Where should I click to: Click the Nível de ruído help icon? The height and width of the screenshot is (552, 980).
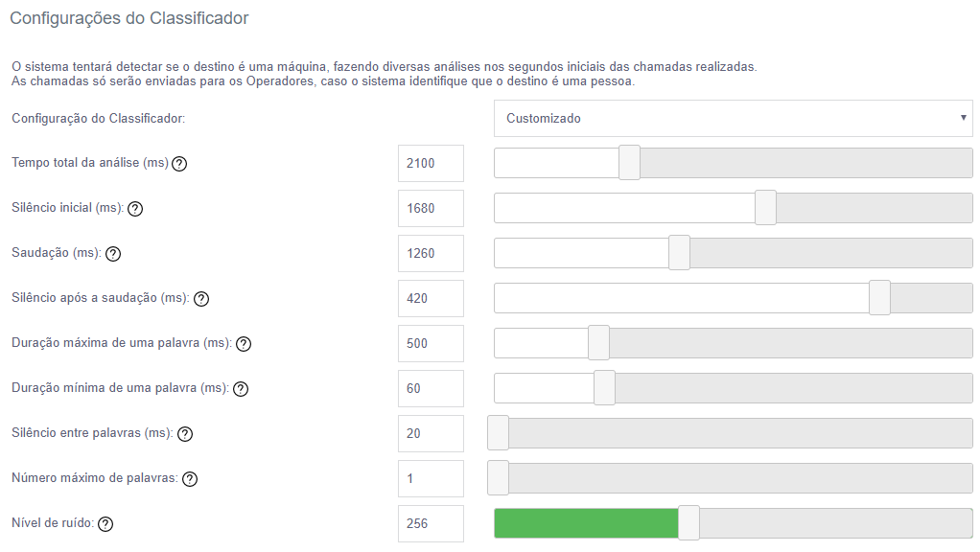pos(105,524)
